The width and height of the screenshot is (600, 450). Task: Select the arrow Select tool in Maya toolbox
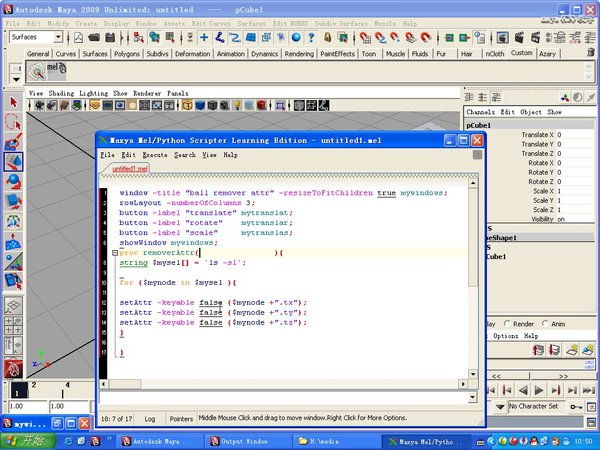[13, 103]
